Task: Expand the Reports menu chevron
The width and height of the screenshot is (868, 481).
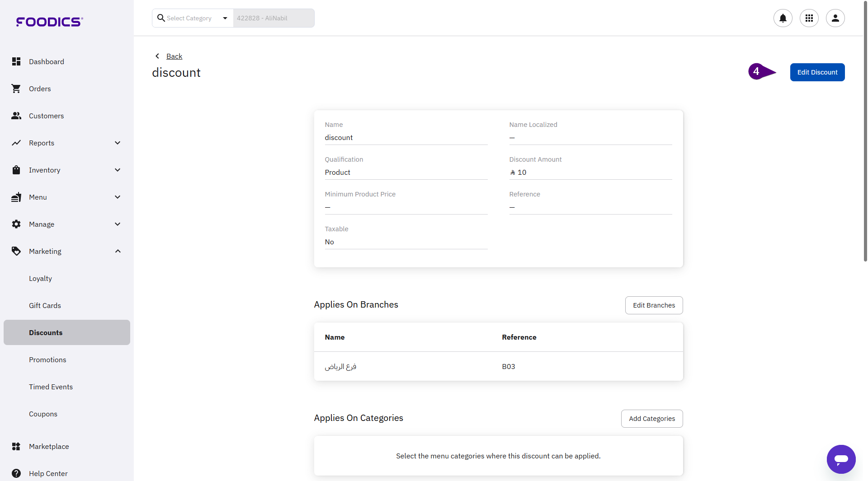Action: coord(118,143)
